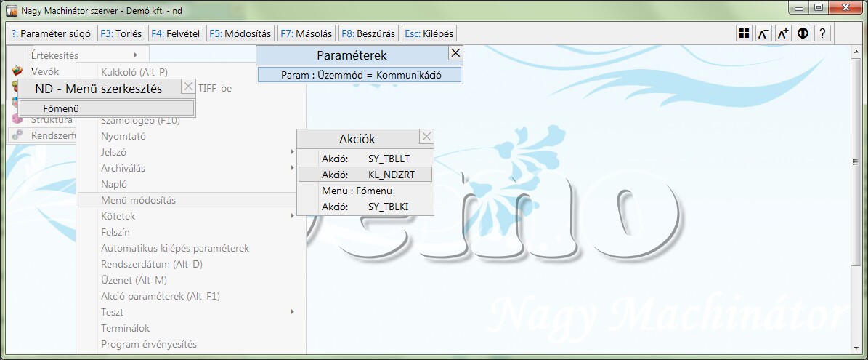Viewport: 868px width, 360px height.
Task: Expand the Archiválás submenu arrow
Action: coord(292,168)
